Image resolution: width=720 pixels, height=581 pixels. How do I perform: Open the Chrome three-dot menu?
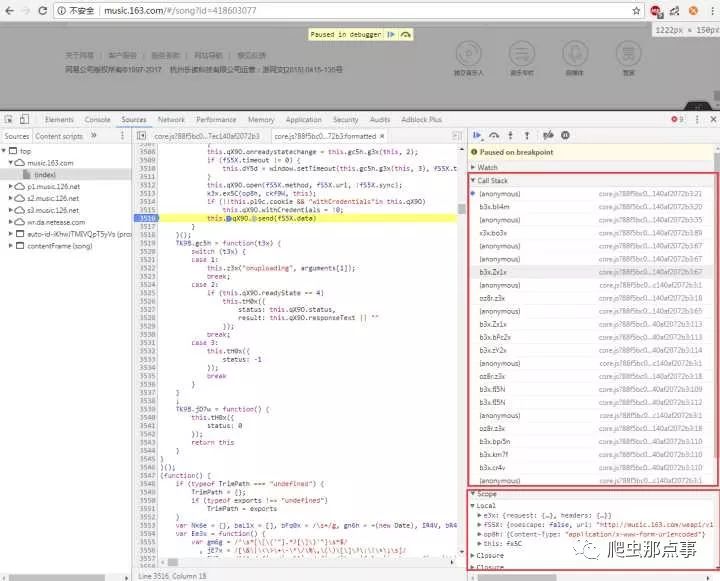pos(712,11)
